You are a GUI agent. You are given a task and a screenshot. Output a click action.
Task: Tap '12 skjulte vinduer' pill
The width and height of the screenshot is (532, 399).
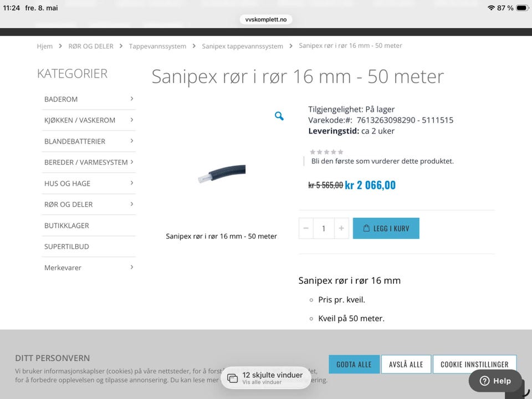[266, 377]
